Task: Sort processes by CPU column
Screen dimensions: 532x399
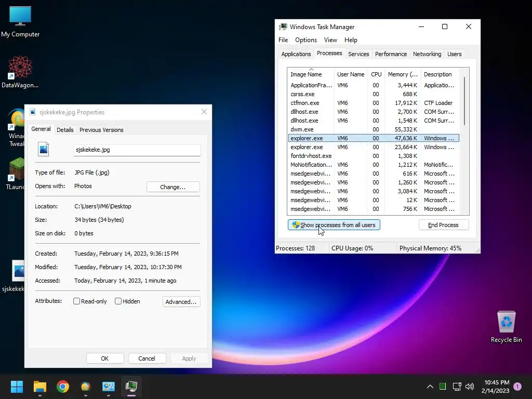Action: click(x=376, y=74)
